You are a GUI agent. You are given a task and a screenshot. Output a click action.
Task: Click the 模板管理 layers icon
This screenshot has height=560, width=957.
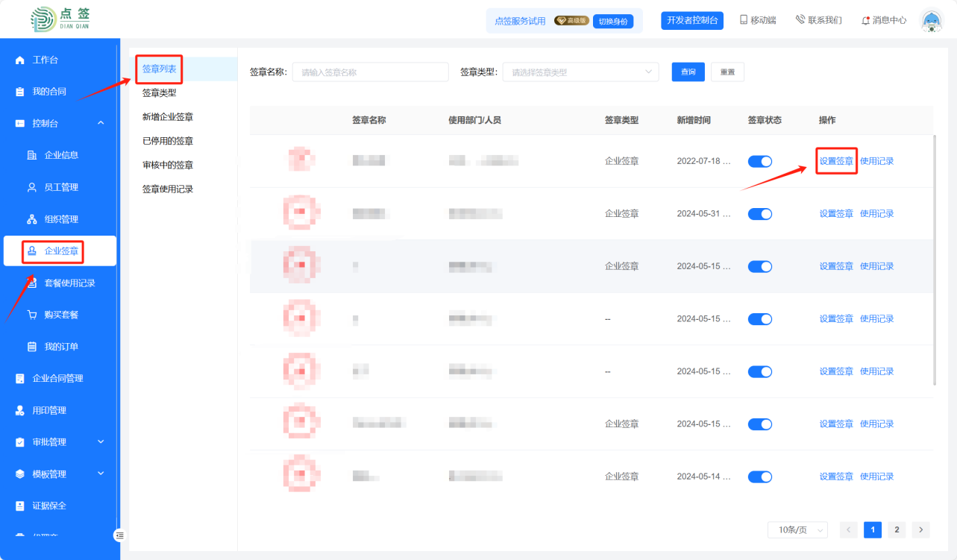(x=20, y=474)
